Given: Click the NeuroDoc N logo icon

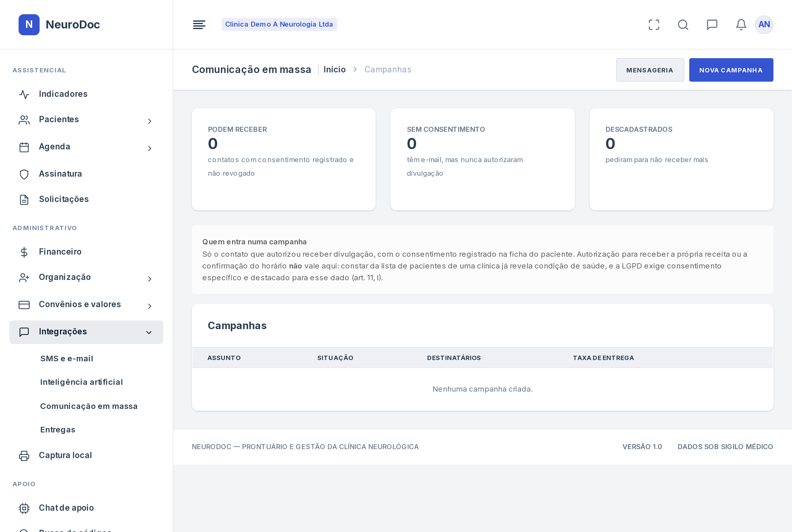Looking at the screenshot, I should (x=29, y=24).
